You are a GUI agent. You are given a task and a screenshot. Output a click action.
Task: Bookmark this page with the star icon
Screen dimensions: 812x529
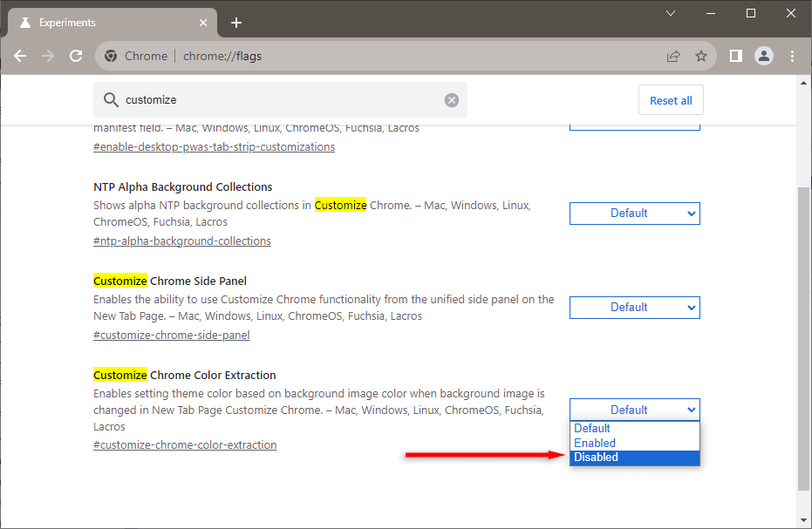[701, 56]
